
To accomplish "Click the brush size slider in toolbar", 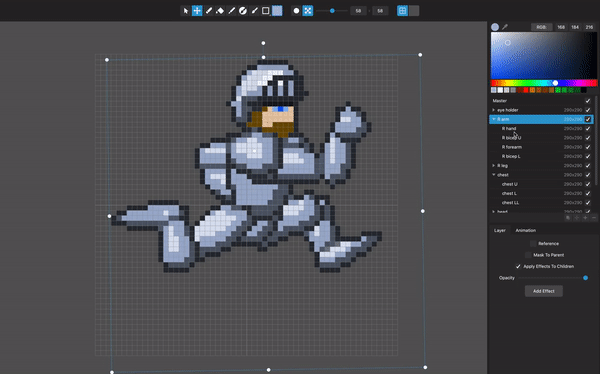I will tap(332, 11).
